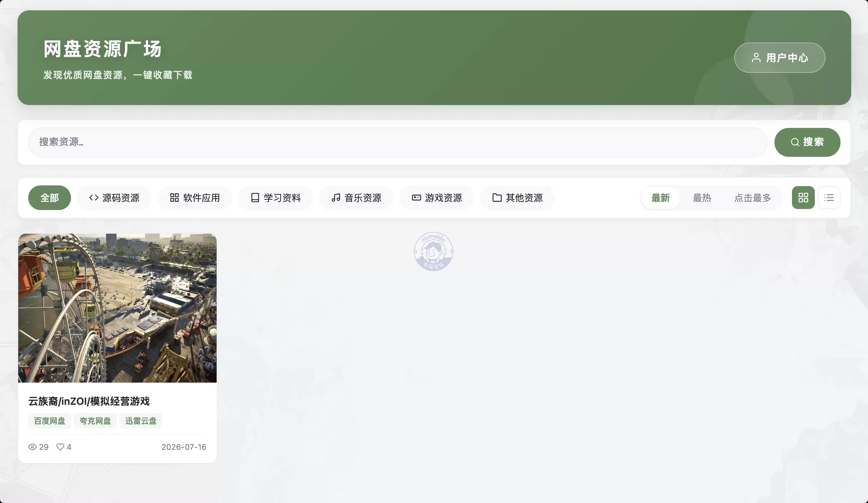Viewport: 868px width, 503px height.
Task: Filter by 学习资料 category
Action: point(276,198)
